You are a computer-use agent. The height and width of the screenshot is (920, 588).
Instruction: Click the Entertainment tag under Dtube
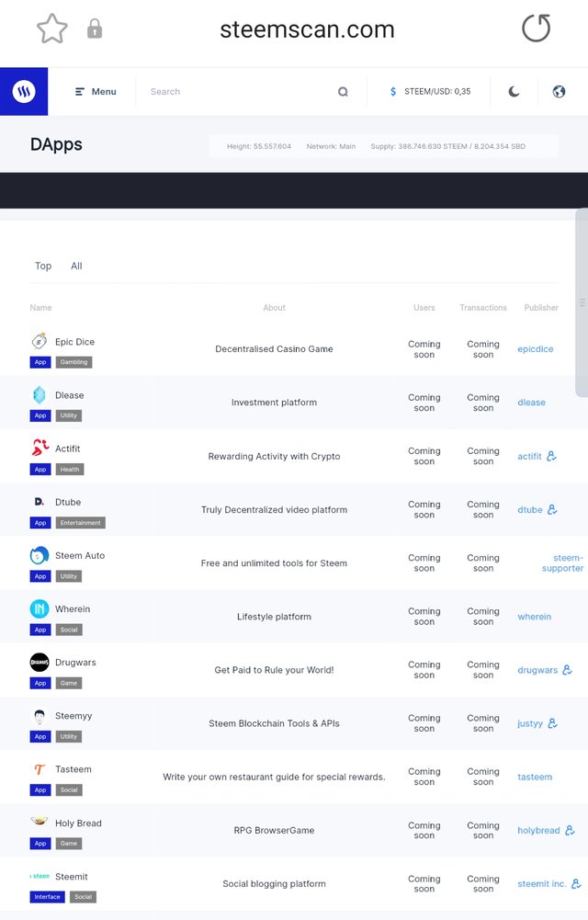coord(80,523)
